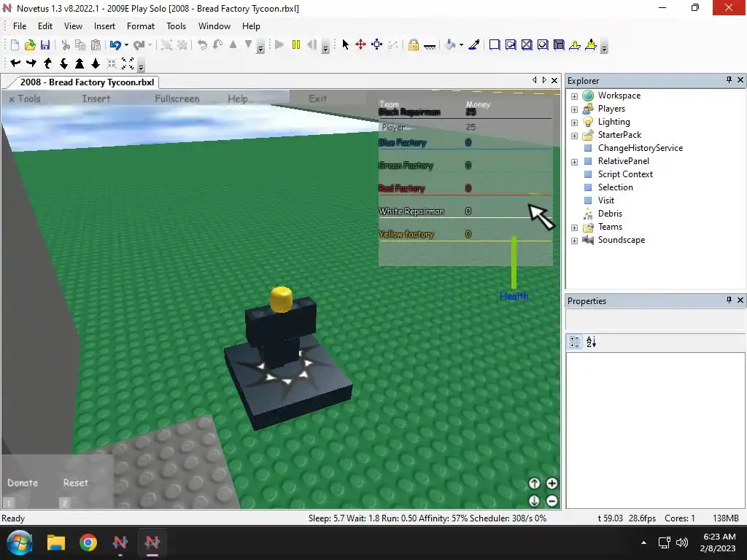Toggle Alphabetical sort in Properties panel
The image size is (747, 560).
[591, 342]
